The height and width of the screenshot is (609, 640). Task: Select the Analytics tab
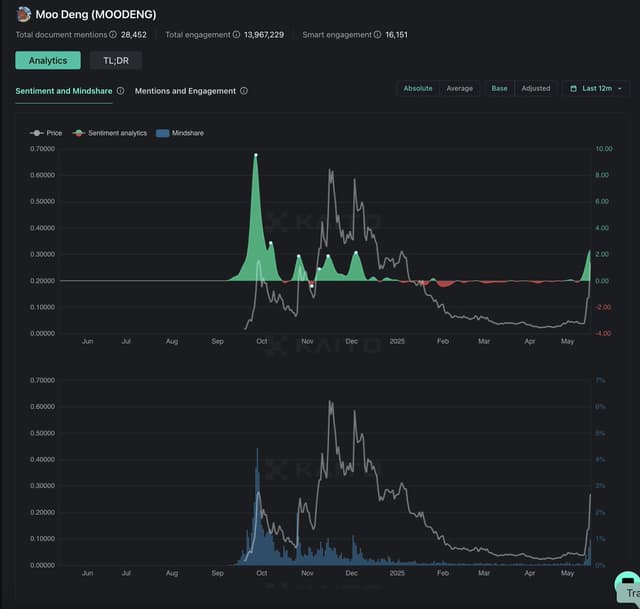(48, 60)
